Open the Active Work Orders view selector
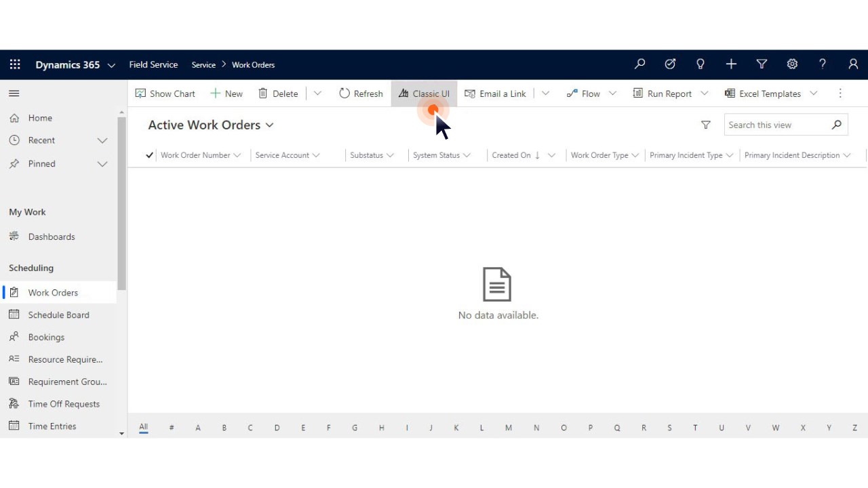 point(211,125)
